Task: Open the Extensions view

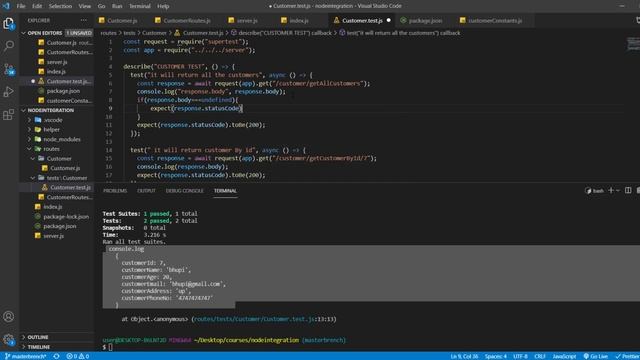Action: tap(9, 115)
